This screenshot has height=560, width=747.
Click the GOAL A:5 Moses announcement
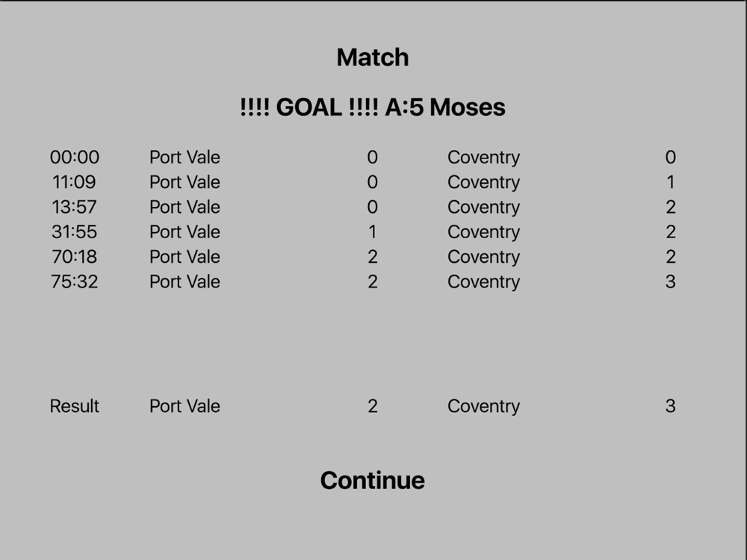[x=373, y=107]
